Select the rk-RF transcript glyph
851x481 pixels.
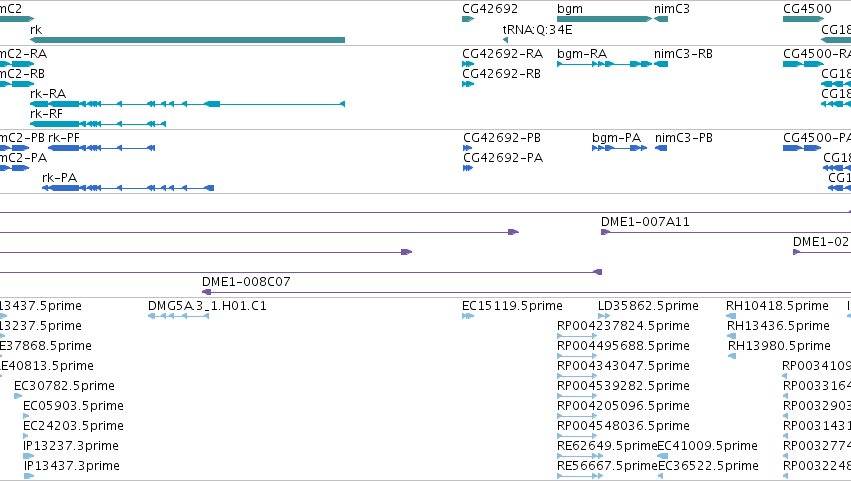98,124
